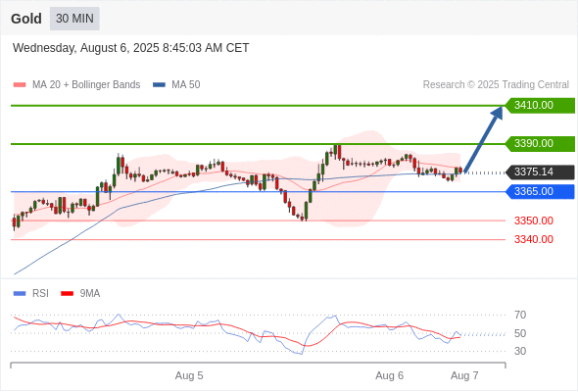Click the 3350.00 support price label
The width and height of the screenshot is (578, 392).
tap(534, 220)
